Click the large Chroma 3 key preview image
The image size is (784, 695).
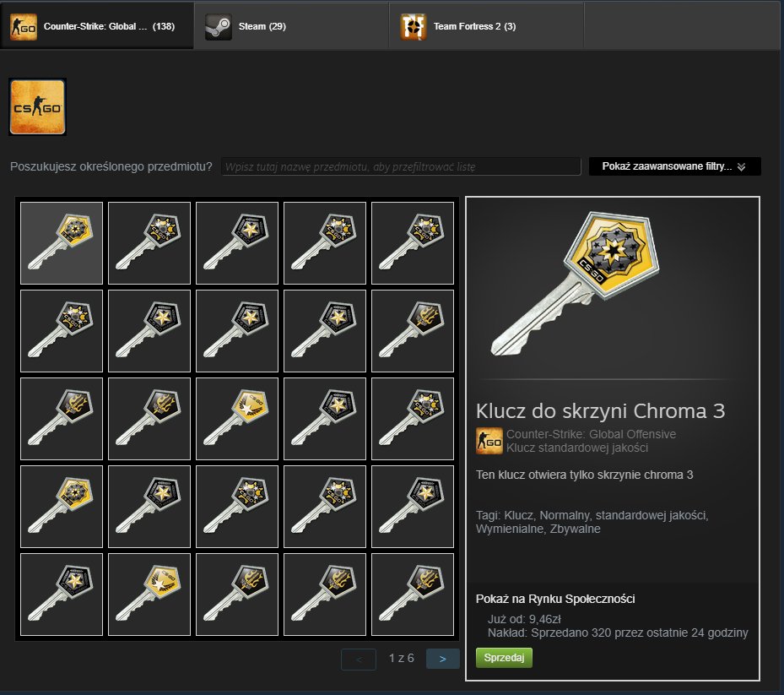[575, 283]
